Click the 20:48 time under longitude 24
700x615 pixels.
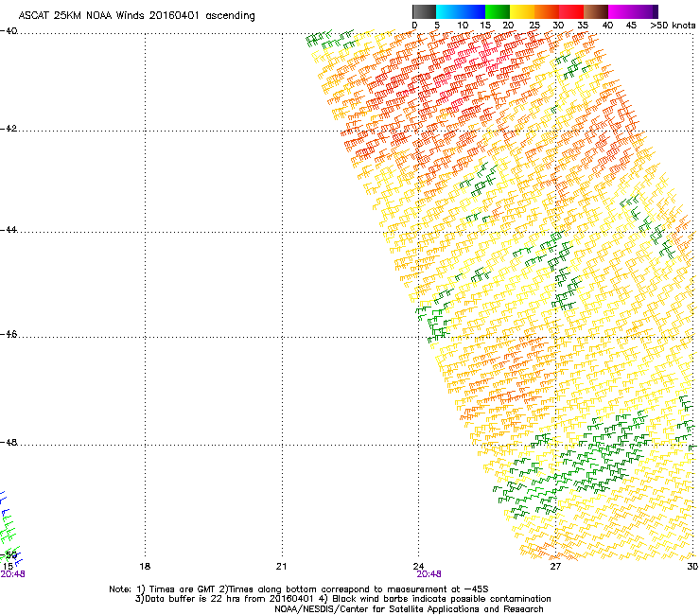[429, 574]
